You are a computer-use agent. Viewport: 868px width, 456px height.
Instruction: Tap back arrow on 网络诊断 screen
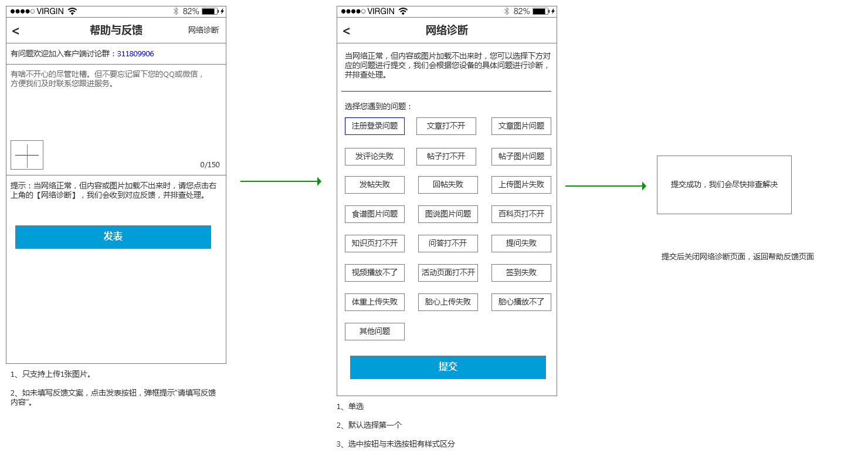point(347,31)
